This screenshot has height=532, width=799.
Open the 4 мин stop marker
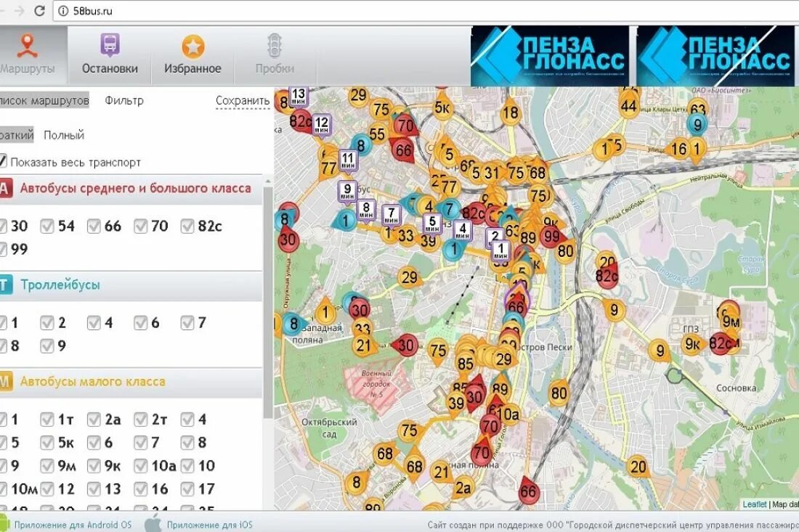coord(463,231)
